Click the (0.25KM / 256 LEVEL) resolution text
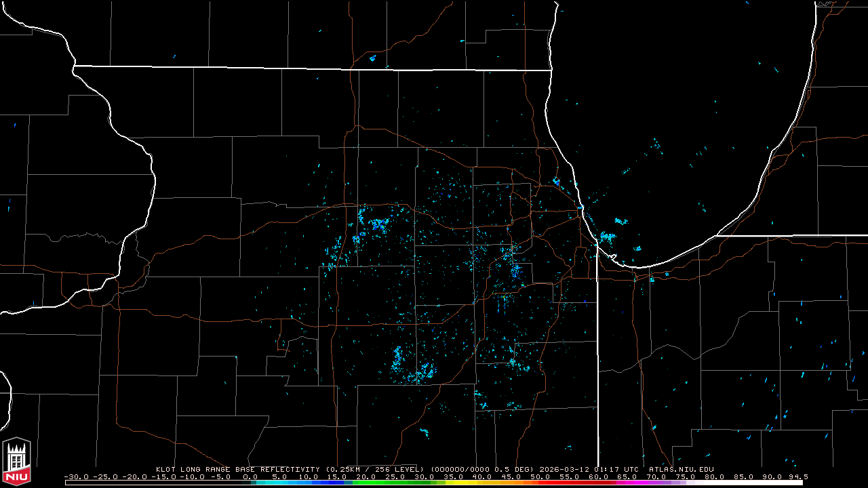 [x=375, y=469]
